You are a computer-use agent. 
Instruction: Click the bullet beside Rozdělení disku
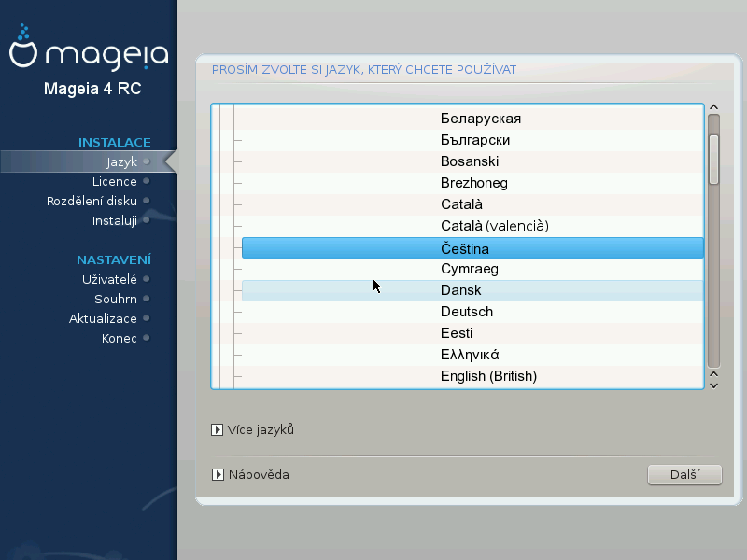147,201
